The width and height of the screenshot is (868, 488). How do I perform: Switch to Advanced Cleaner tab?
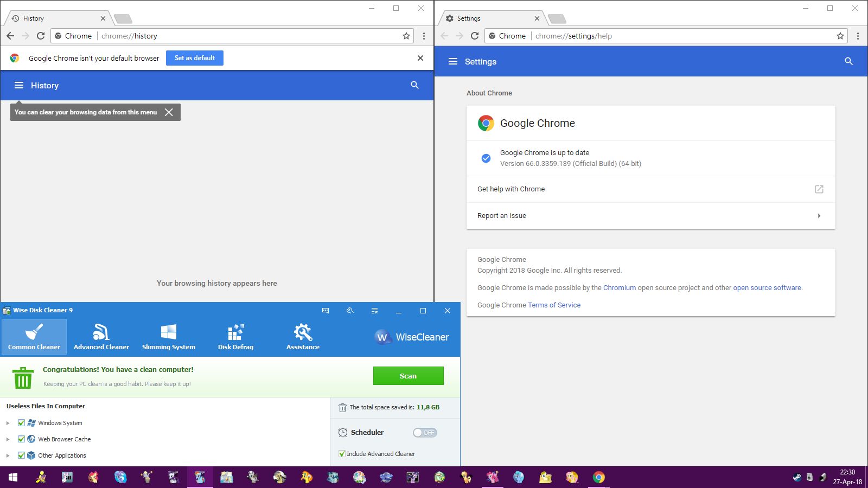click(101, 337)
